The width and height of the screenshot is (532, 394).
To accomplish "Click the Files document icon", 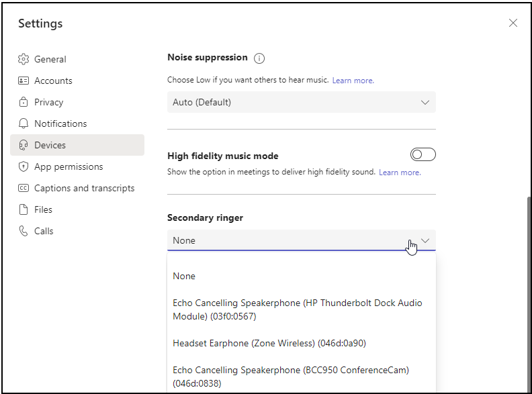I will click(24, 209).
